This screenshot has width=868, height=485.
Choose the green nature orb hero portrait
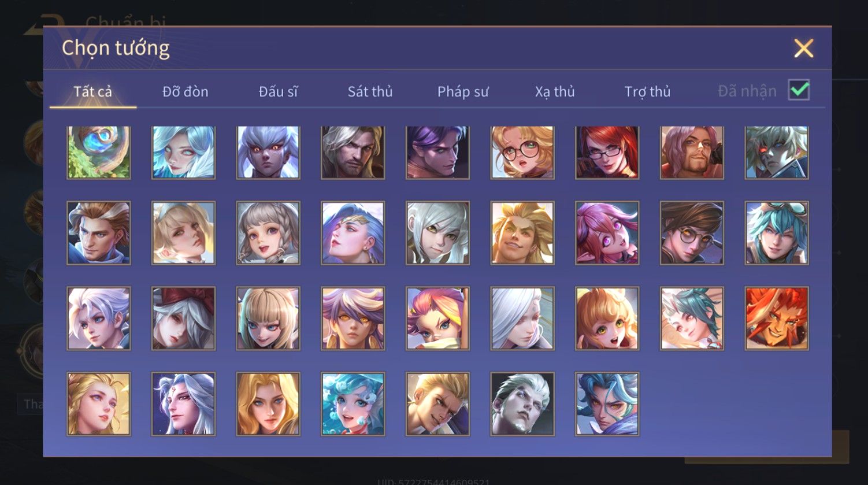[99, 153]
